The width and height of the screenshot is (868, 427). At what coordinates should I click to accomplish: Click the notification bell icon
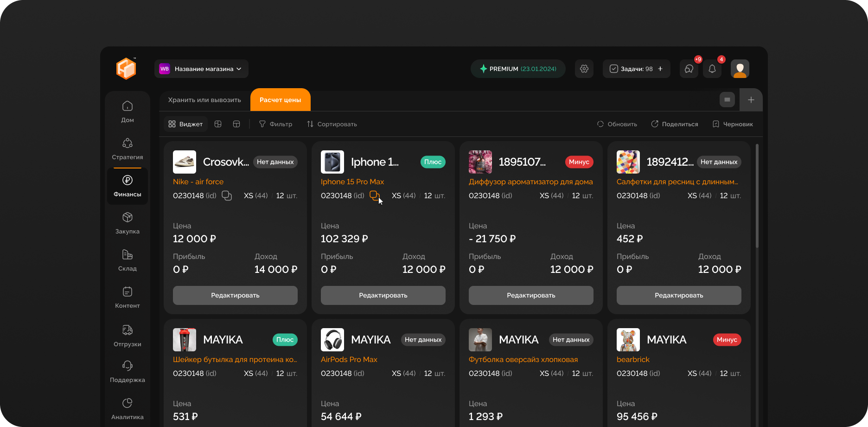712,69
